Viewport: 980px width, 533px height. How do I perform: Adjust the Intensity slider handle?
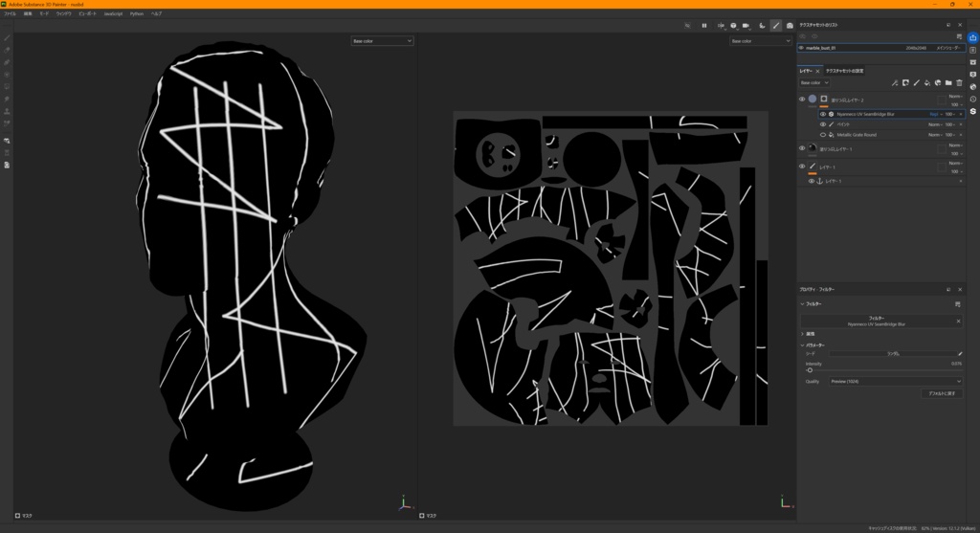(x=810, y=370)
